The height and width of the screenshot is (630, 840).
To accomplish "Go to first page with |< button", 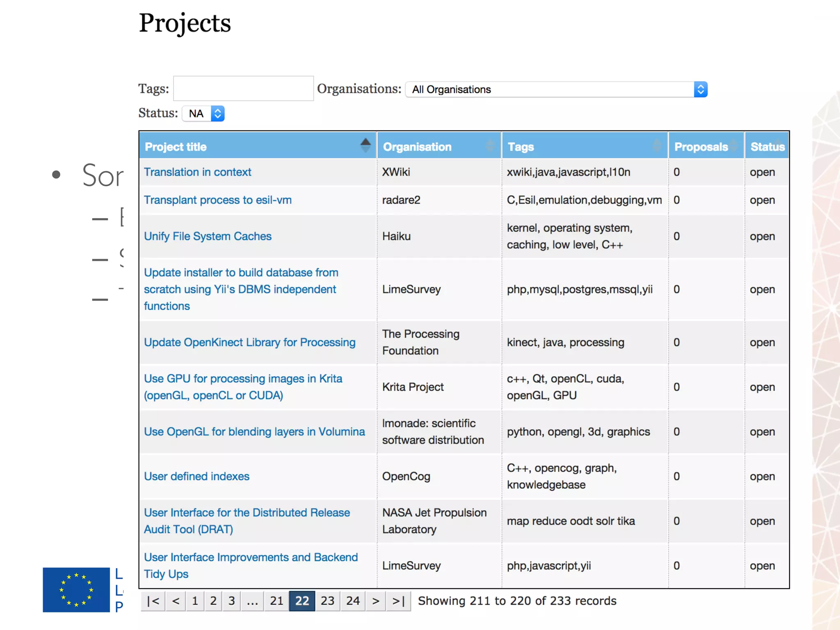I will pos(153,601).
